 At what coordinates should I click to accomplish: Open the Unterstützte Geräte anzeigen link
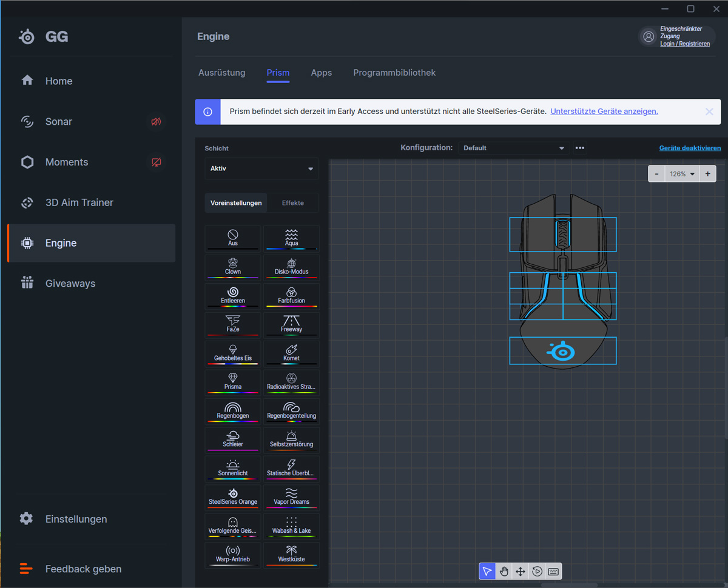604,112
